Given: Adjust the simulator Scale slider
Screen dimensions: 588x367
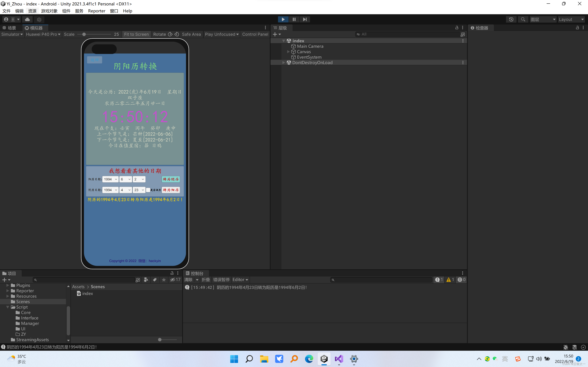Looking at the screenshot, I should pos(84,34).
